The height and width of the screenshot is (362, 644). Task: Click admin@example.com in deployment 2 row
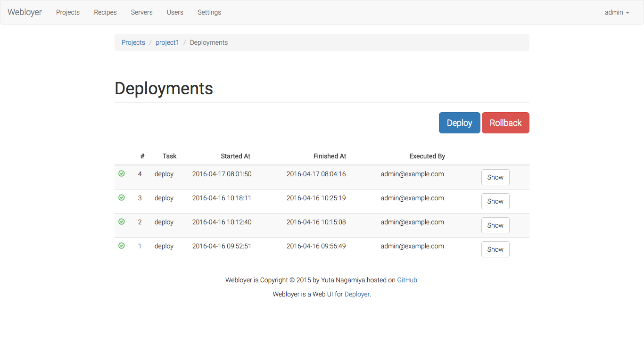(413, 222)
